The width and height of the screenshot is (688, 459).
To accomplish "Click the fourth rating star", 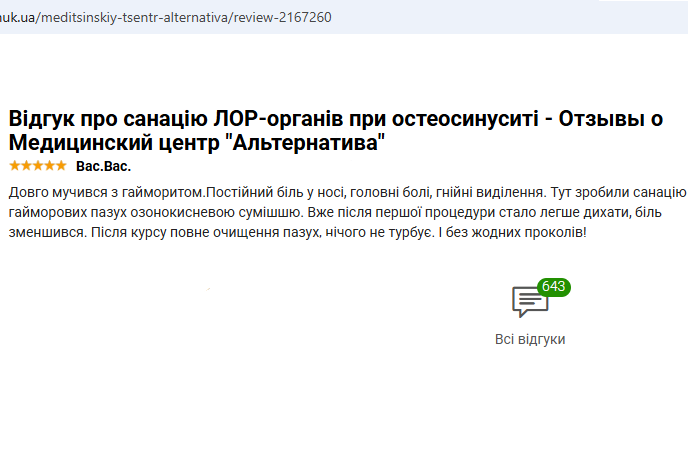I will [x=49, y=166].
